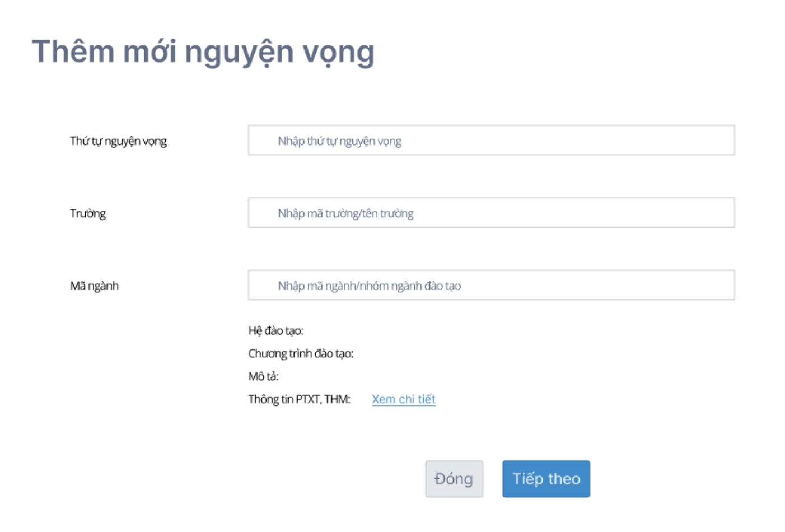Screen dimensions: 785x532
Task: Click placeholder 'Nhập thứ tự nguyện vọng'
Action: pyautogui.click(x=339, y=141)
